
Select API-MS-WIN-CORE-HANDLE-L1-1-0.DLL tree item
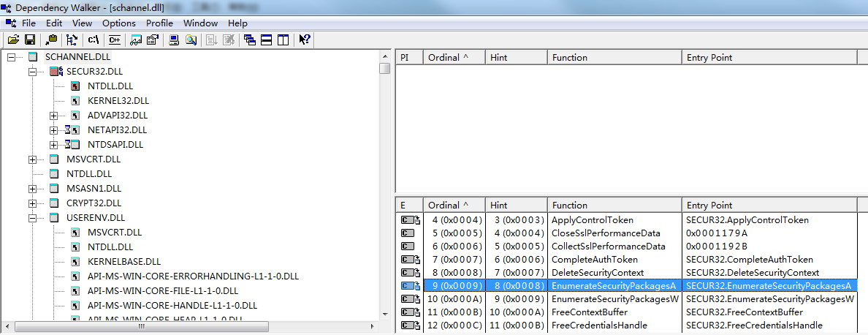point(172,305)
